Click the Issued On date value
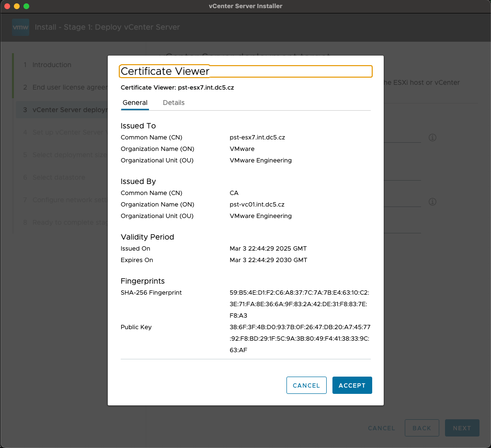The image size is (491, 448). tap(268, 249)
